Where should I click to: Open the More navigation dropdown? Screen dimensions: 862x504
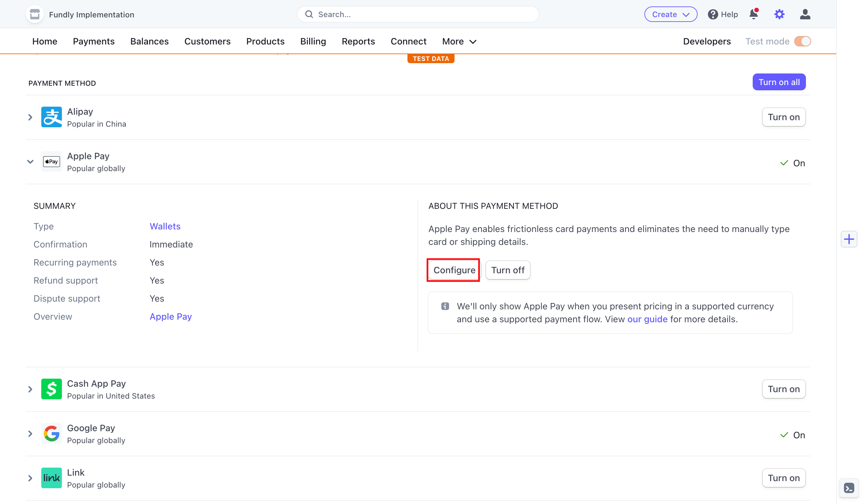(x=459, y=41)
